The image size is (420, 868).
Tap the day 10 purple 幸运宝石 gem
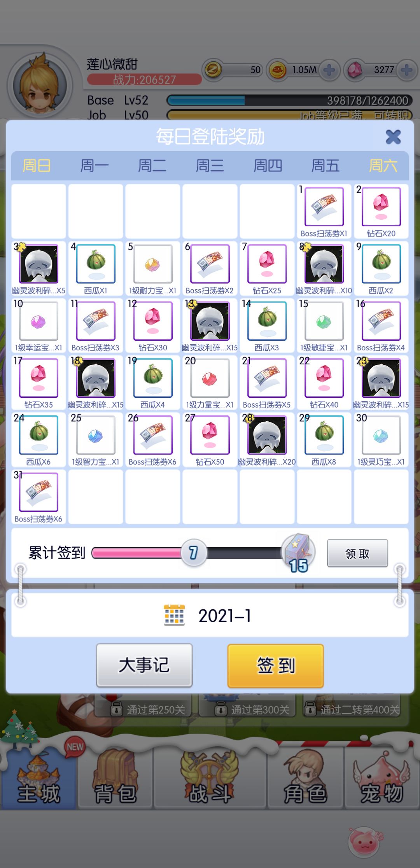point(38,321)
